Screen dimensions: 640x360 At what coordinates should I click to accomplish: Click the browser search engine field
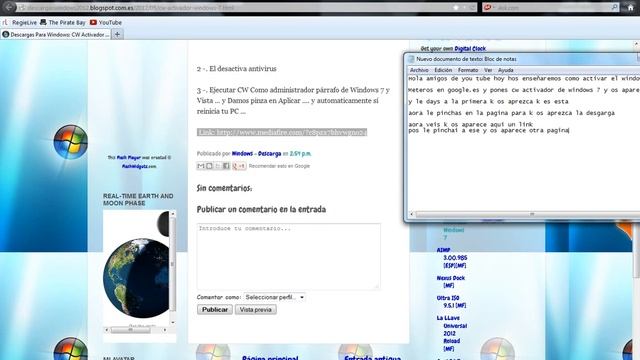[551, 7]
